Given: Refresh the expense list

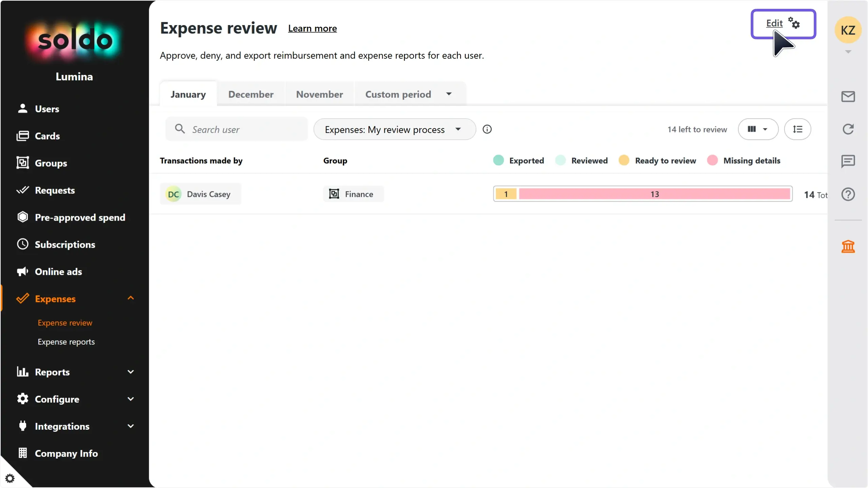Looking at the screenshot, I should point(848,129).
